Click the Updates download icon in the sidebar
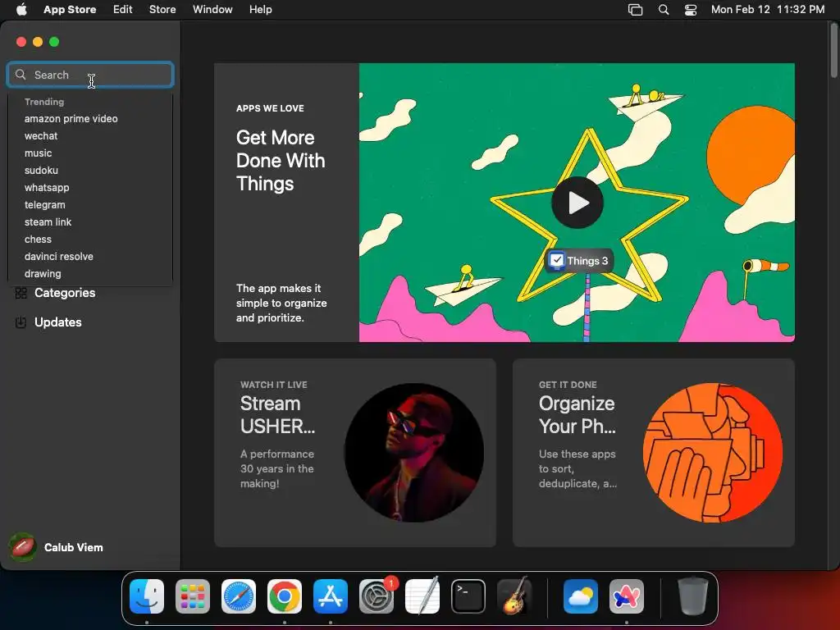 tap(21, 322)
